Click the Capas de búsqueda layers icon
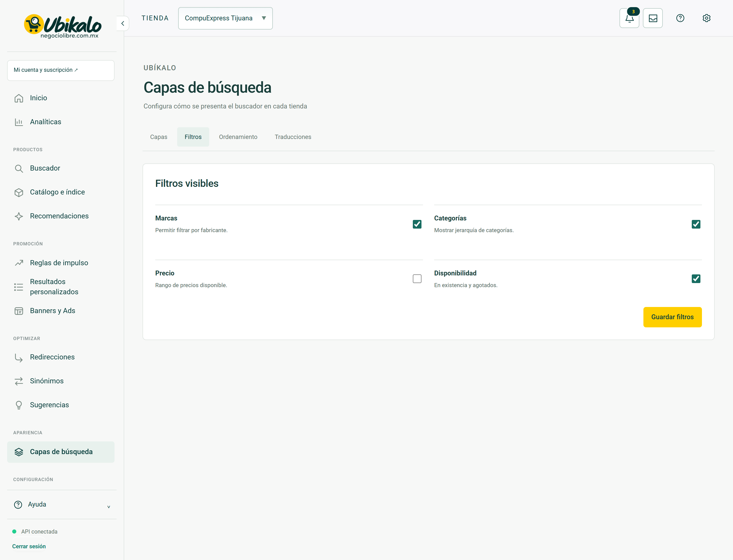733x560 pixels. (x=19, y=452)
